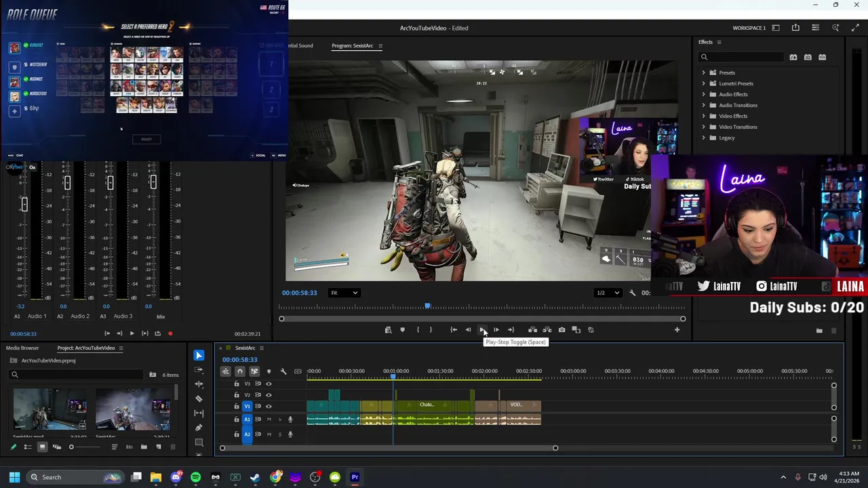The width and height of the screenshot is (868, 488).
Task: Click the captions CC icon in timeline
Action: (x=298, y=371)
